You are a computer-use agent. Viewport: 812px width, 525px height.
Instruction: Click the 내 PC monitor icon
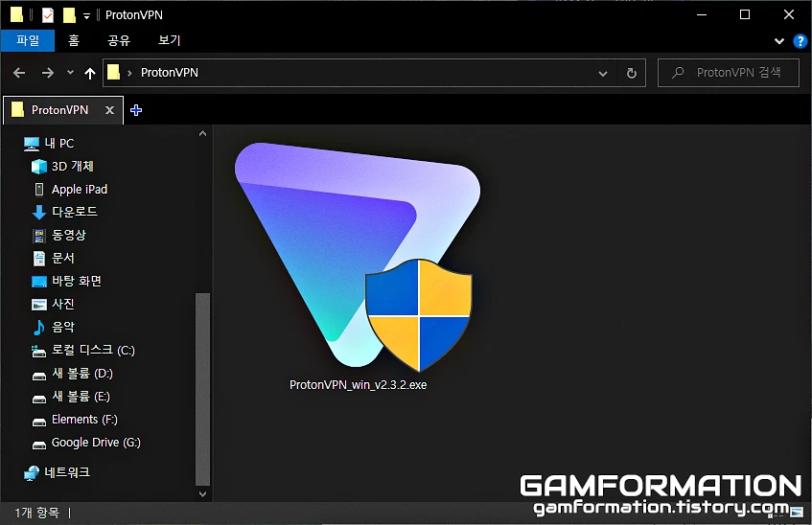[32, 144]
